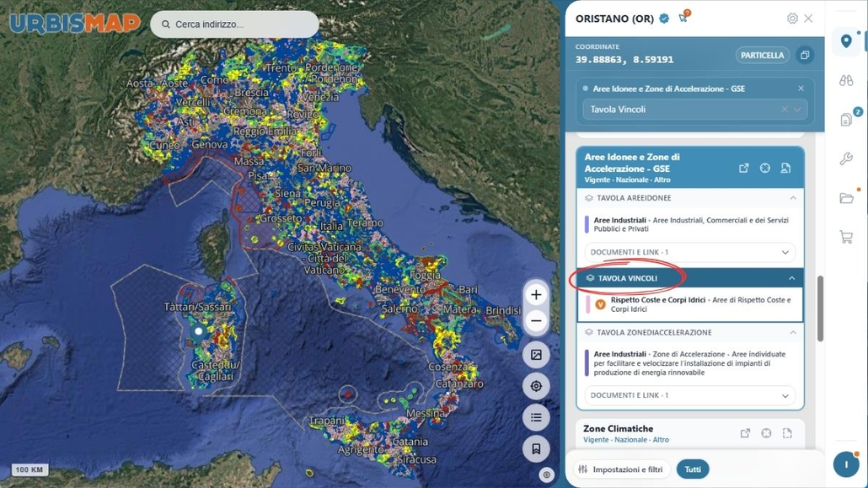Viewport: 868px width, 488px height.
Task: Click the ORISTANO (OR) panel title
Action: point(614,19)
